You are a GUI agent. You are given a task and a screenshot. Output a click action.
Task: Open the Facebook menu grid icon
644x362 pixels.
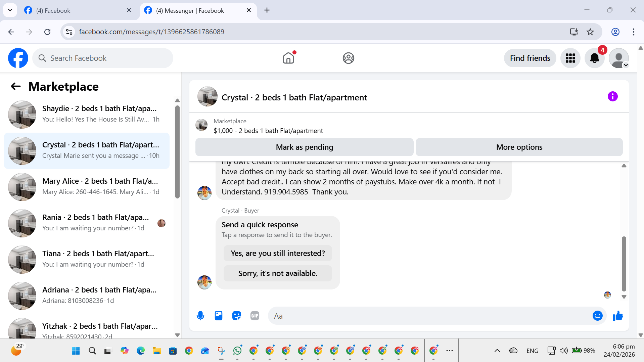pyautogui.click(x=570, y=58)
